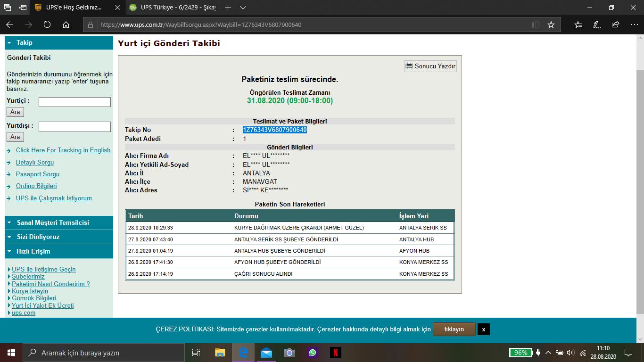Click the ÇAĞRI SONUCU ALINDI row

290,274
